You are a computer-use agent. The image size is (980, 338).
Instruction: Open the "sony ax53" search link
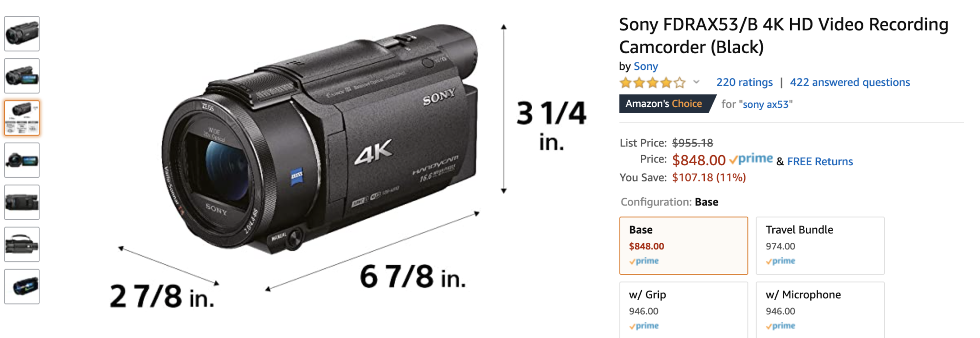pos(766,104)
